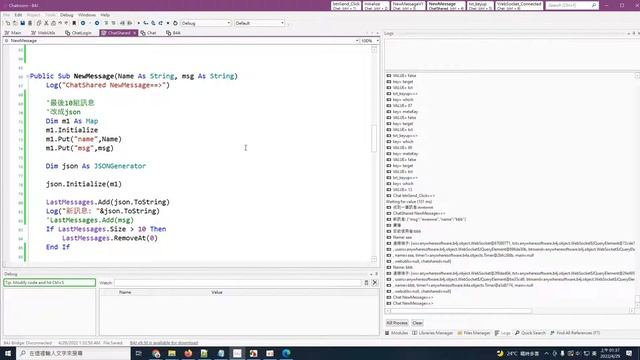Open the Debug menu
This screenshot has height=360, width=640.
click(67, 15)
